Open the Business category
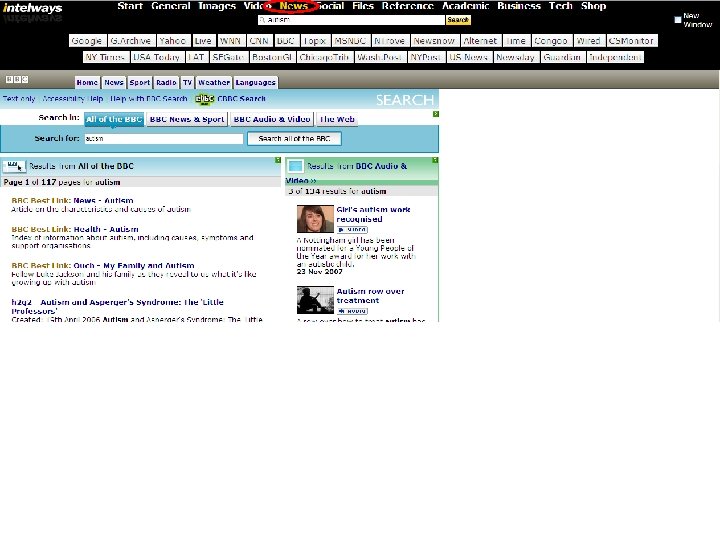The image size is (720, 540). (519, 6)
